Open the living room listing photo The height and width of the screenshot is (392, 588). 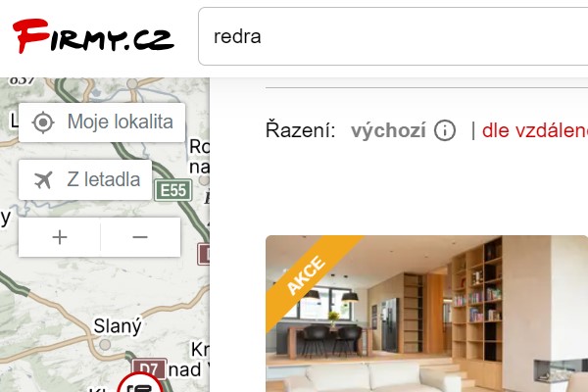(x=426, y=314)
